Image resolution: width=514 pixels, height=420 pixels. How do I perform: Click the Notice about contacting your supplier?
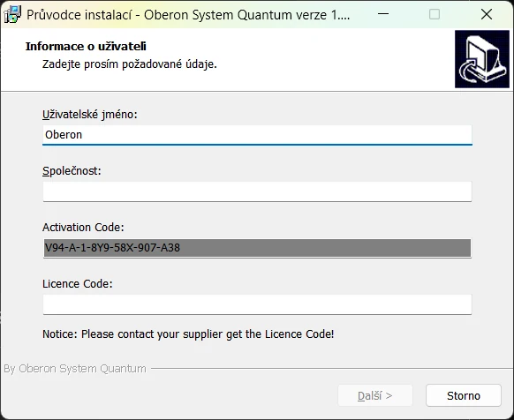[x=188, y=334]
